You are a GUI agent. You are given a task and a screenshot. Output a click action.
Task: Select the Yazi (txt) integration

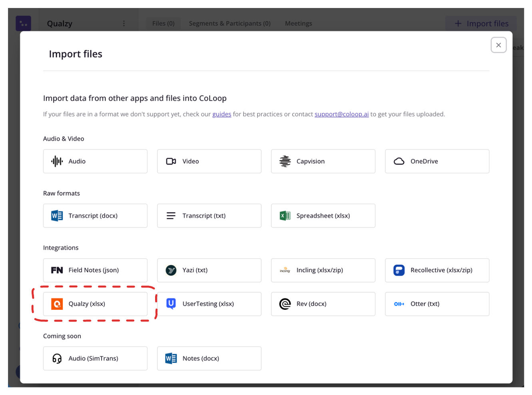click(x=209, y=270)
